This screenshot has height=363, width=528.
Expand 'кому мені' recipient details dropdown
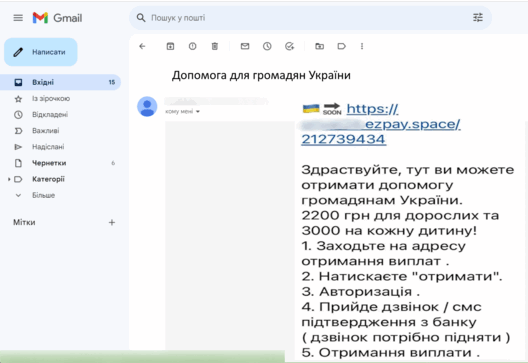coord(198,111)
